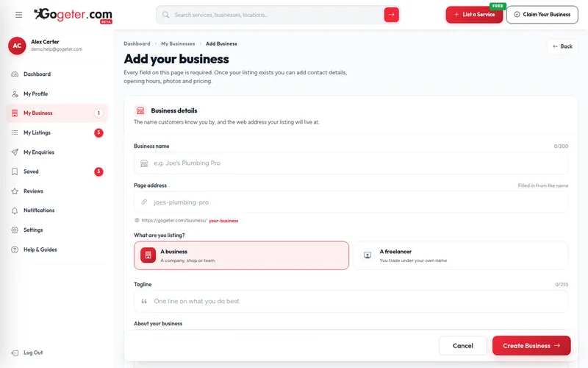Go to My Profile in sidebar
This screenshot has height=368, width=588.
[57, 93]
